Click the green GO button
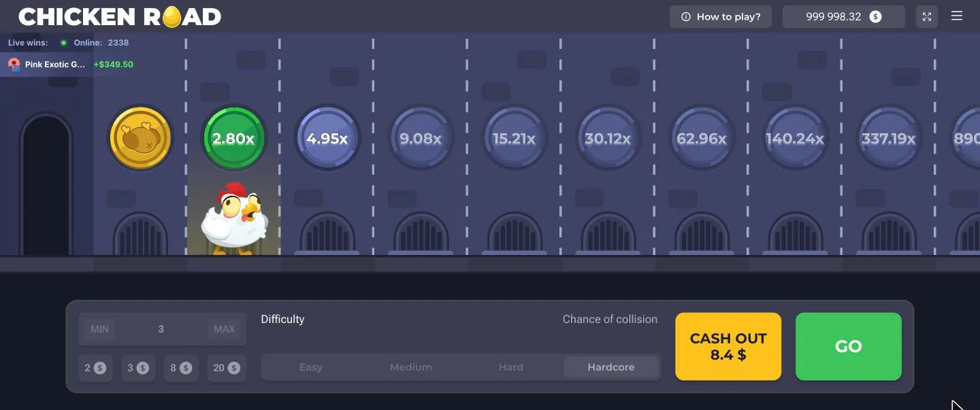980x410 pixels. [849, 346]
